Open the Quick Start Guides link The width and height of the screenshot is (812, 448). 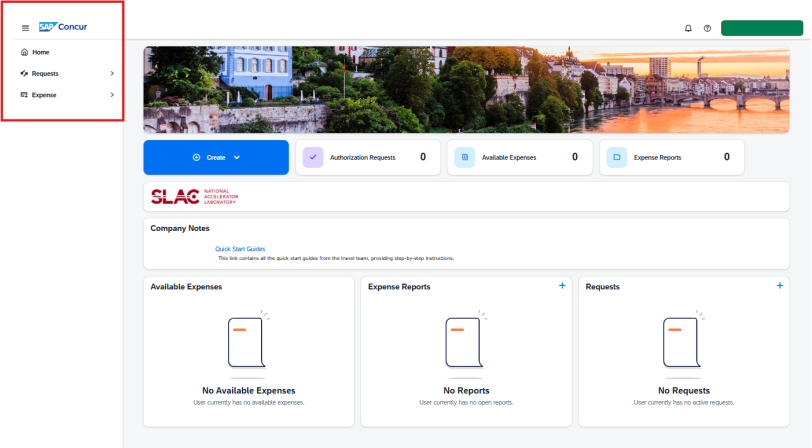240,249
